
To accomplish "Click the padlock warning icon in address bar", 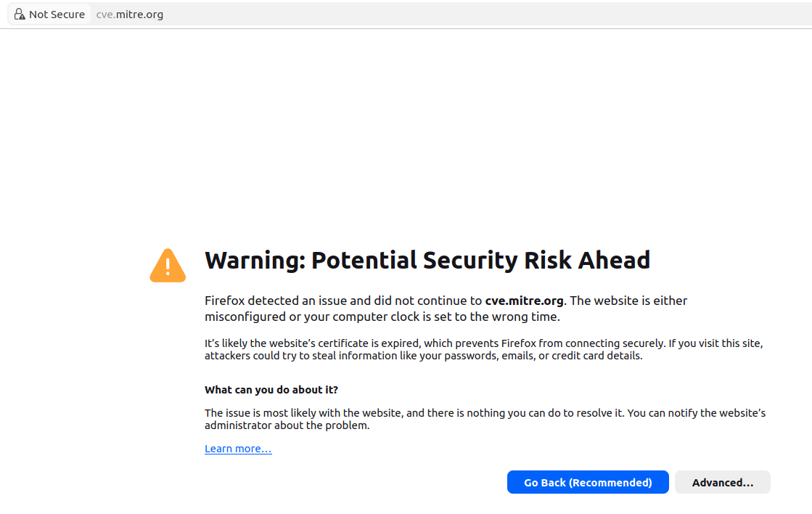I will (19, 14).
